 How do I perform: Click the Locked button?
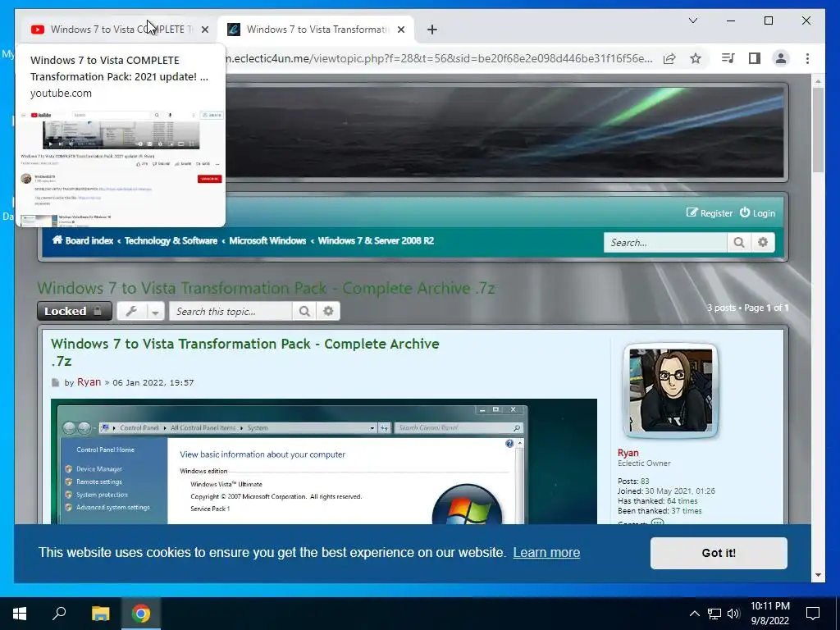point(74,311)
